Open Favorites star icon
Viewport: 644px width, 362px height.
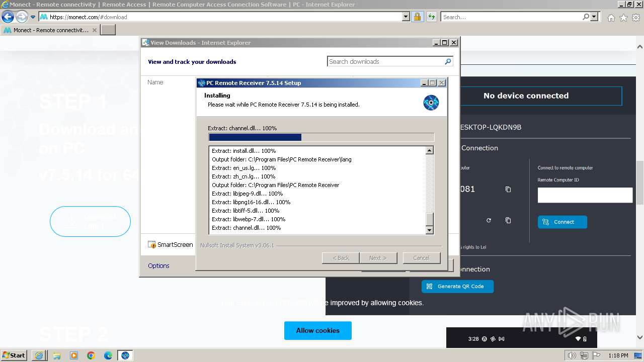623,18
